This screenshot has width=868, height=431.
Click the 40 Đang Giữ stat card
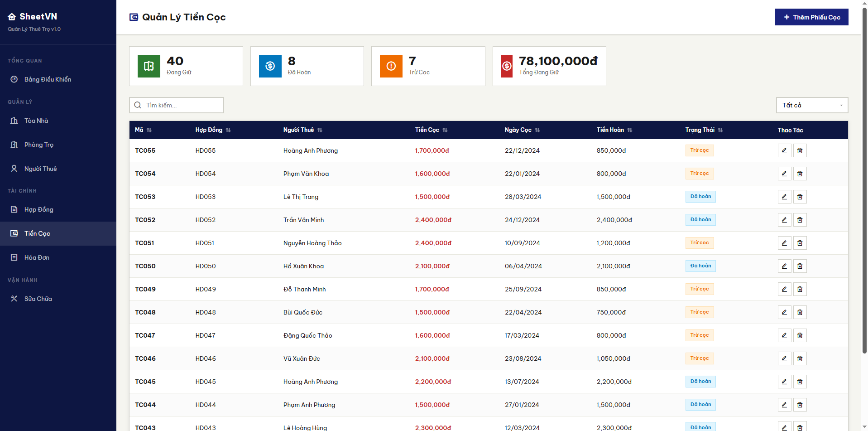(x=186, y=66)
